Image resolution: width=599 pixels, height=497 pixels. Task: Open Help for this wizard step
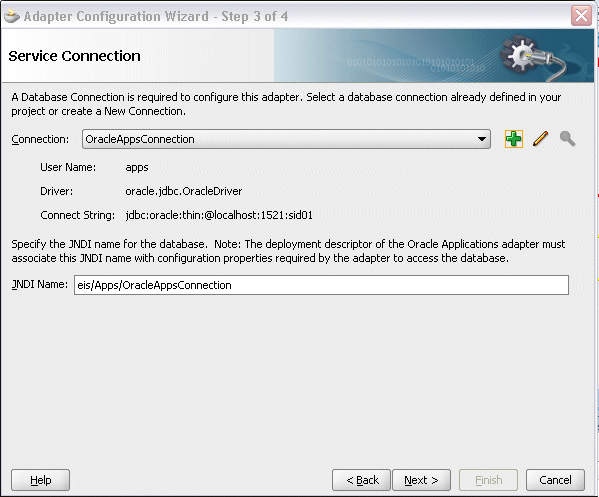(40, 480)
